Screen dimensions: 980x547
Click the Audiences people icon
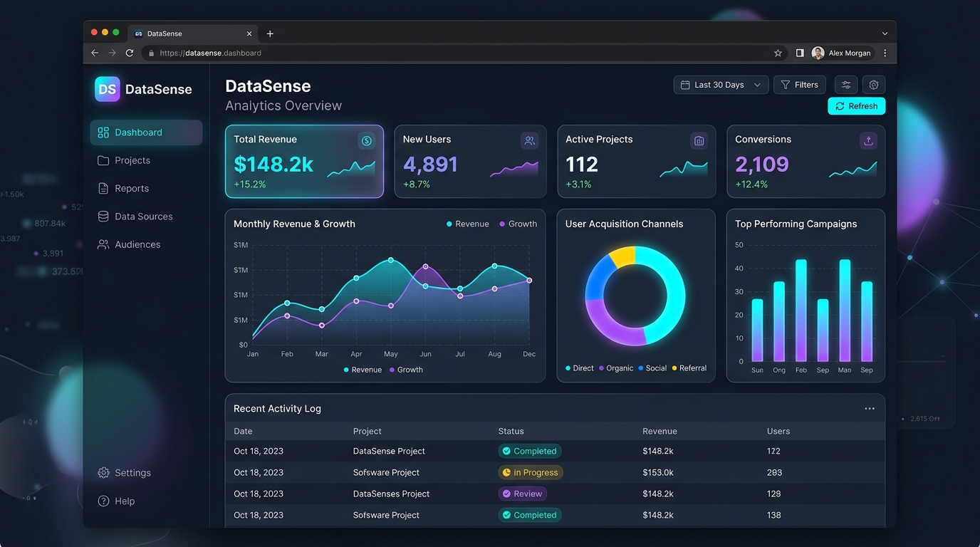point(103,244)
